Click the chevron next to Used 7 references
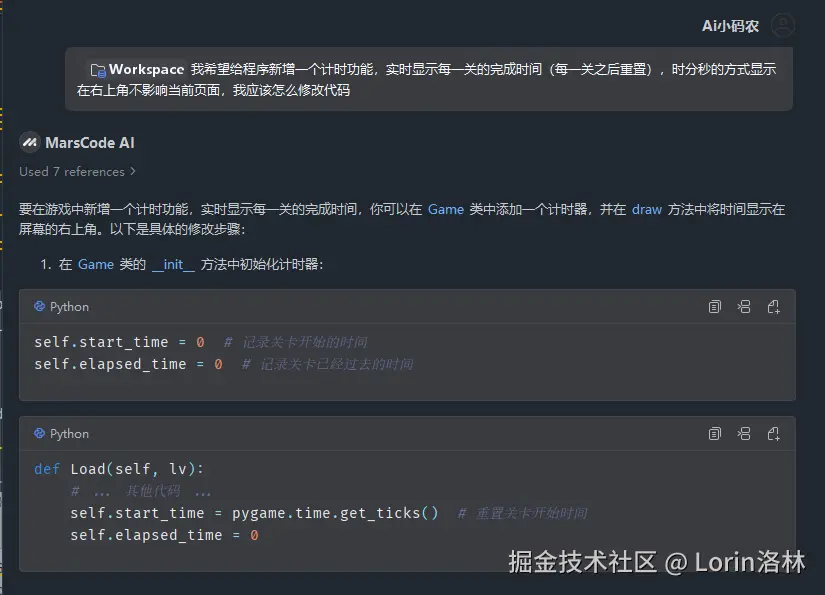 pyautogui.click(x=133, y=171)
